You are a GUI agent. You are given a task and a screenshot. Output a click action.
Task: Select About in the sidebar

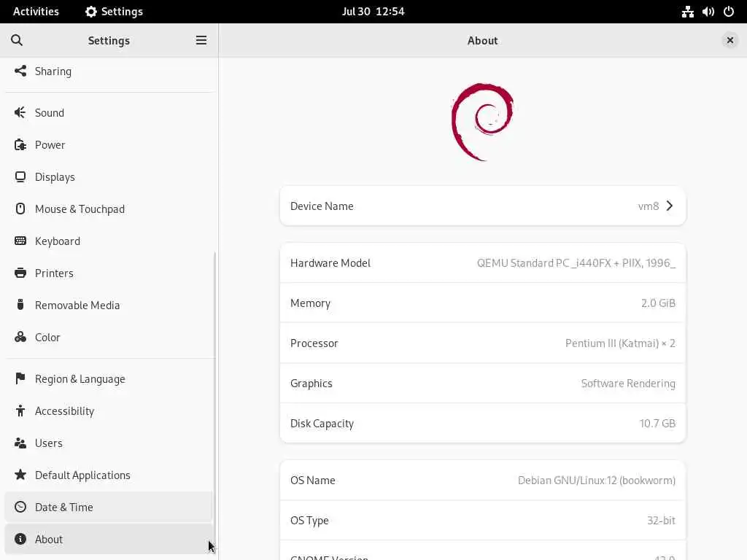pyautogui.click(x=109, y=539)
